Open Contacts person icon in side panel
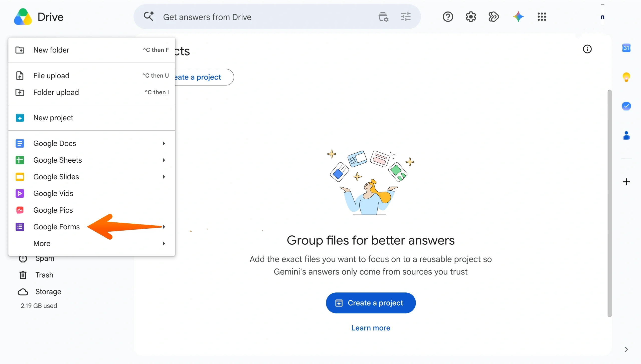The width and height of the screenshot is (641, 364). [x=626, y=135]
